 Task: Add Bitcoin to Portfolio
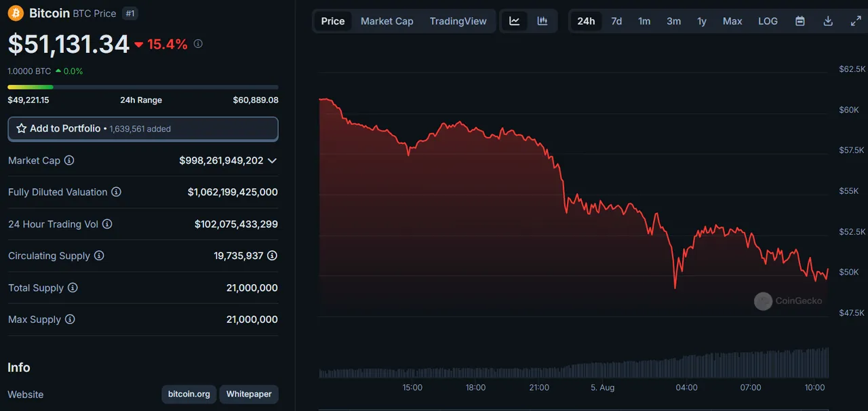143,129
